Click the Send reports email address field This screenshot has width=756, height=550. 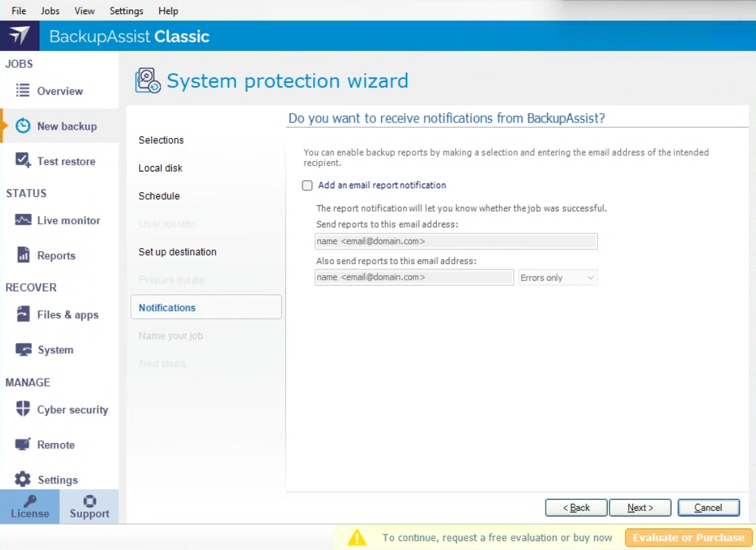[x=456, y=241]
